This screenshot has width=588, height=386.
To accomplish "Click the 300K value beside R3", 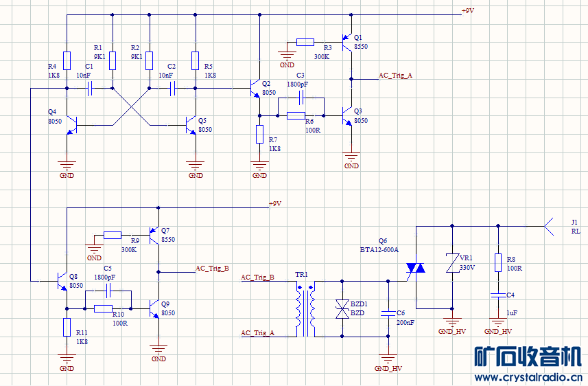I will coord(322,57).
